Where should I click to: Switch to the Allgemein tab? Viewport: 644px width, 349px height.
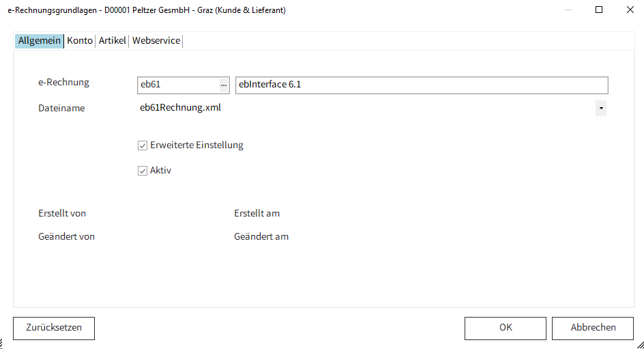tap(40, 41)
